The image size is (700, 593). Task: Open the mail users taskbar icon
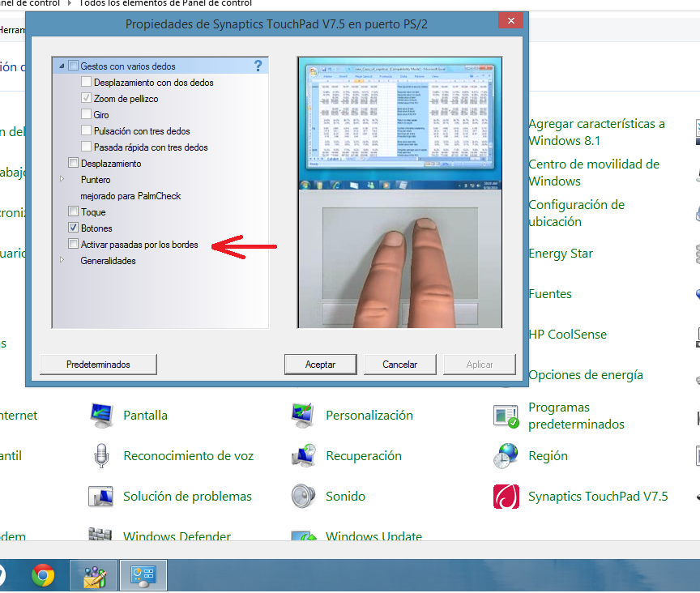coord(94,576)
